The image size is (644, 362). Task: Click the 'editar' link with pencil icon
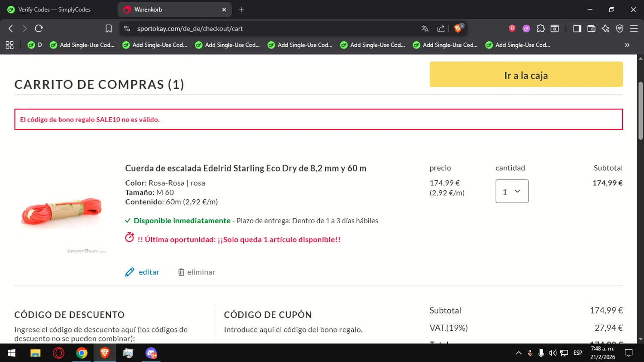[x=142, y=272]
